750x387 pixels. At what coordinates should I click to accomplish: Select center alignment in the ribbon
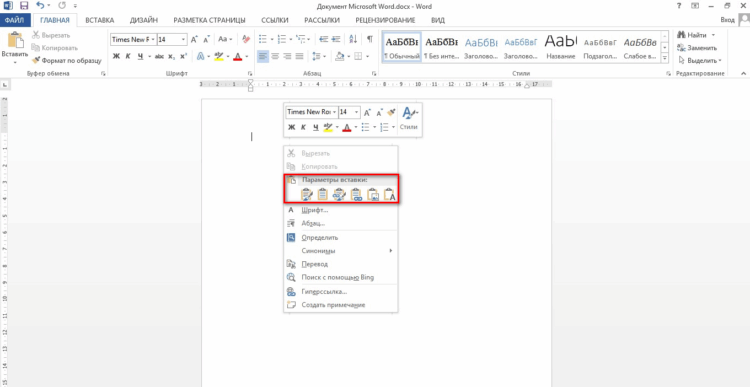tap(275, 56)
